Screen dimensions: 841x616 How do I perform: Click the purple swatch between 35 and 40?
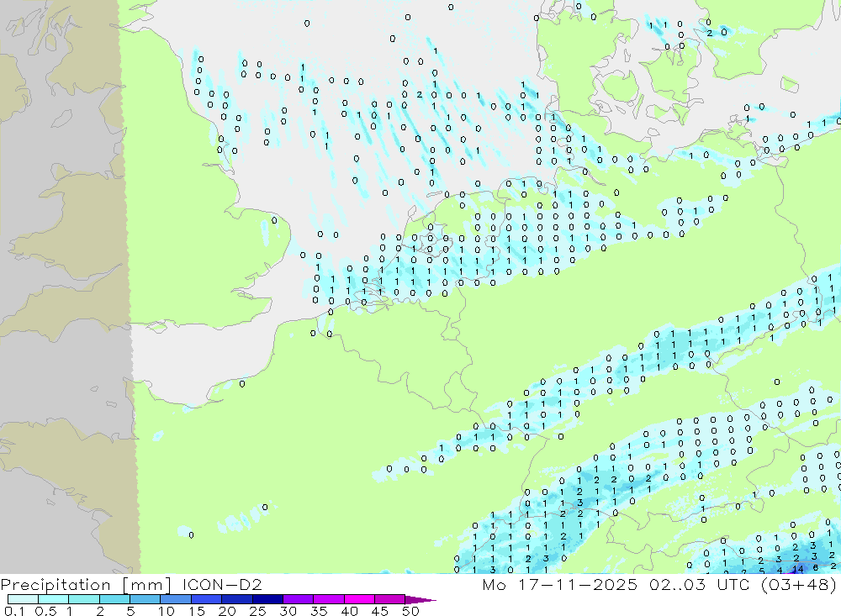(328, 599)
